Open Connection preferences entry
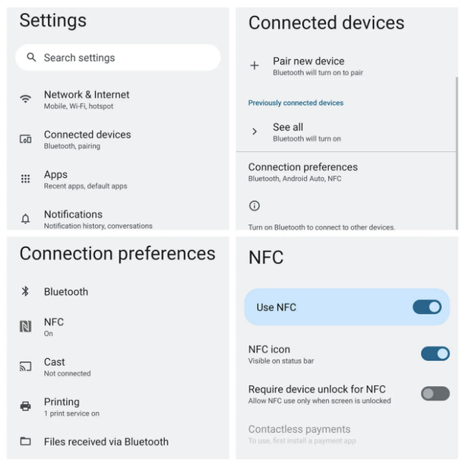Viewport: 465px width, 476px height. click(346, 172)
